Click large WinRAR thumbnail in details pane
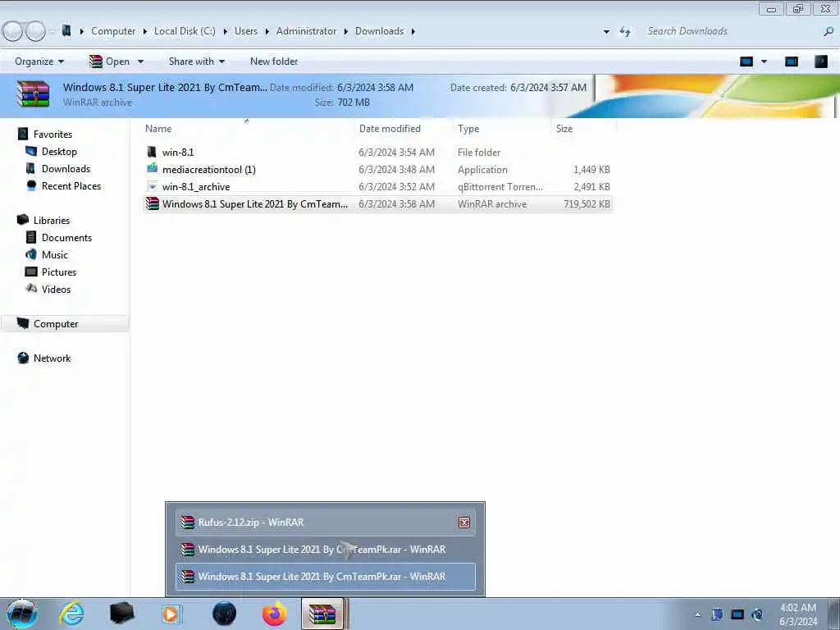Screen dimensions: 840x630 (33, 94)
